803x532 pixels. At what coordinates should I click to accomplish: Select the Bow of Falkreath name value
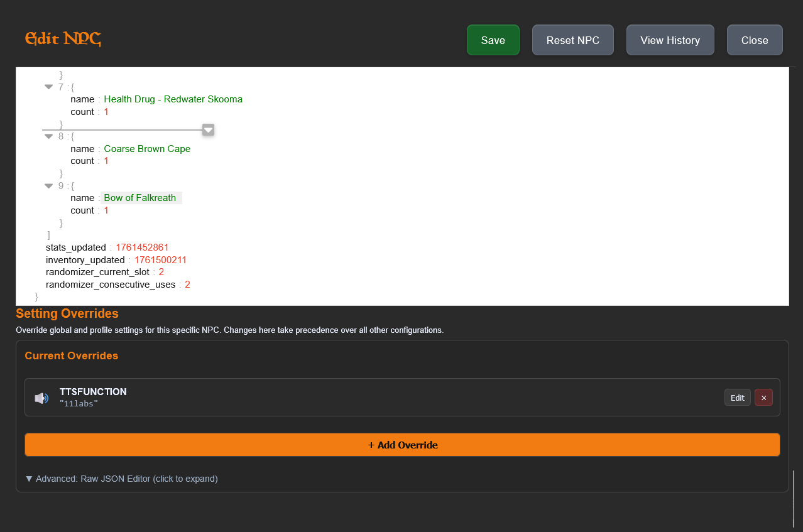tap(140, 198)
